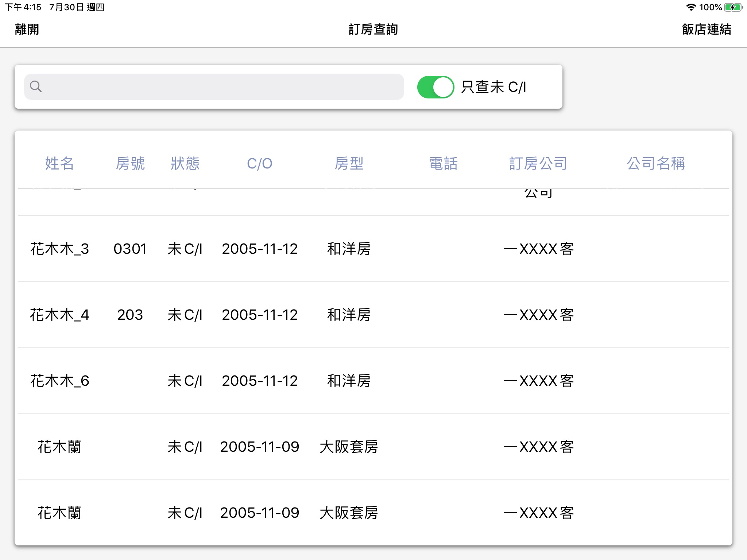Click the 下午 4:15 clock
Screen dimensions: 747x560
pos(23,7)
